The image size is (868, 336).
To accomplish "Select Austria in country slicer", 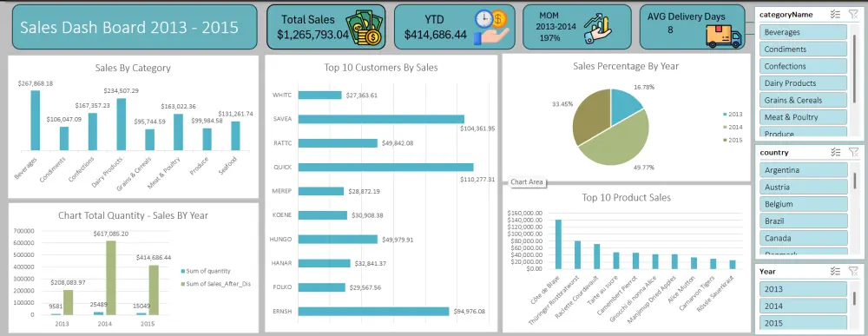I will tap(803, 187).
